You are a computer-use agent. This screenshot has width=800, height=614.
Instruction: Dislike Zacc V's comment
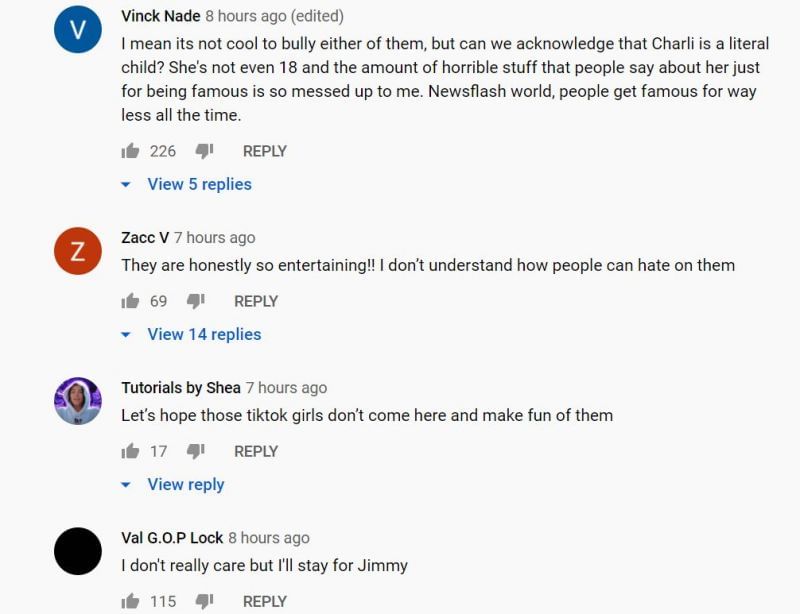tap(196, 301)
